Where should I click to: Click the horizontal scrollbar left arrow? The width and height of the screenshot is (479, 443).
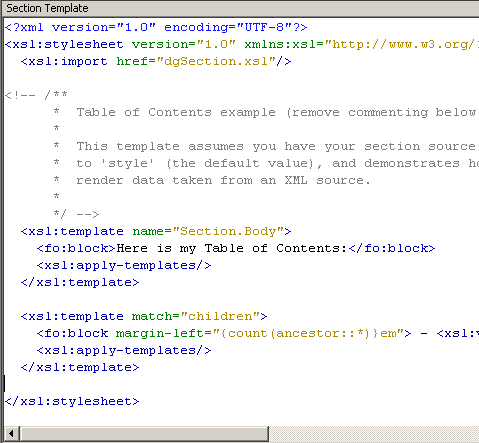(12, 433)
